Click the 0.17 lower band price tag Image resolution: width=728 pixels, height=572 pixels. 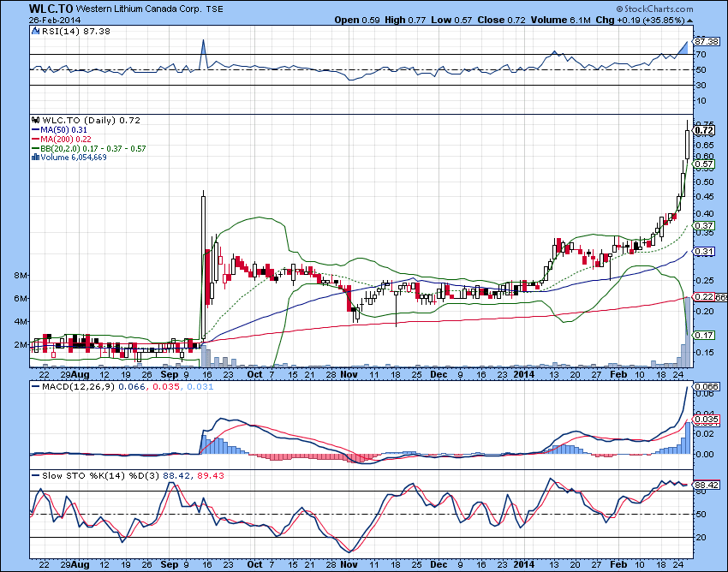click(705, 335)
